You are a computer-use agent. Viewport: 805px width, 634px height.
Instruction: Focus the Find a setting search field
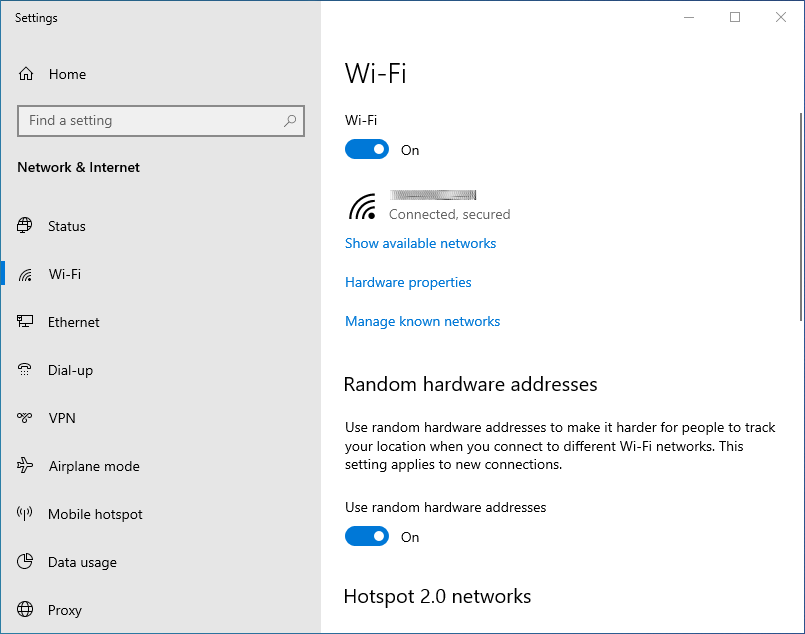click(161, 121)
